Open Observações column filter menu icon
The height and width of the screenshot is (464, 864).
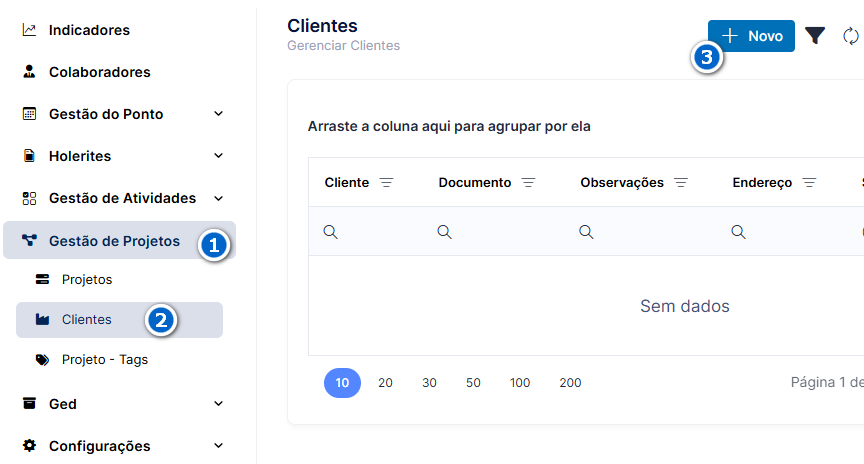click(681, 182)
